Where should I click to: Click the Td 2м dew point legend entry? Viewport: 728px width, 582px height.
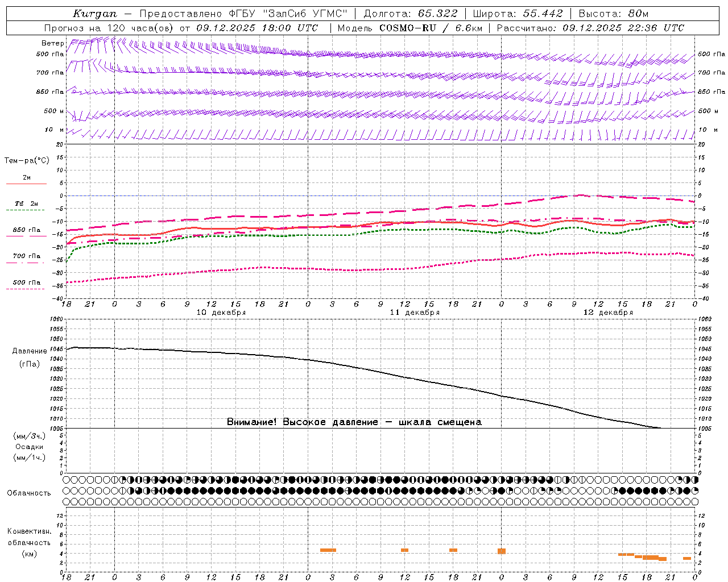pyautogui.click(x=26, y=205)
